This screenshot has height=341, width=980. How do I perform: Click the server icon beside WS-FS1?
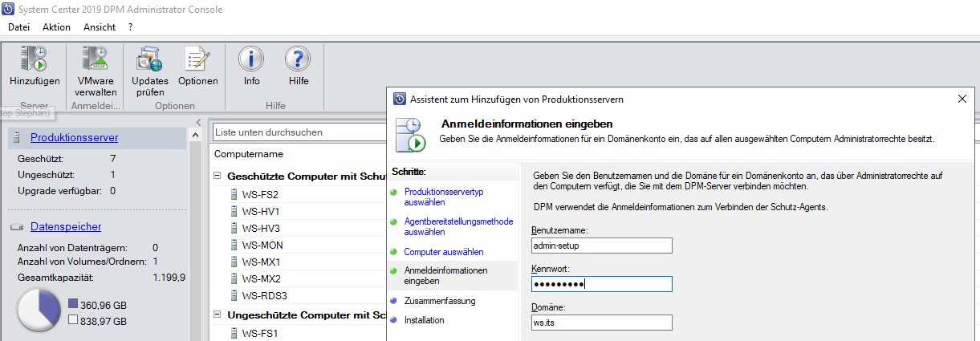click(234, 333)
